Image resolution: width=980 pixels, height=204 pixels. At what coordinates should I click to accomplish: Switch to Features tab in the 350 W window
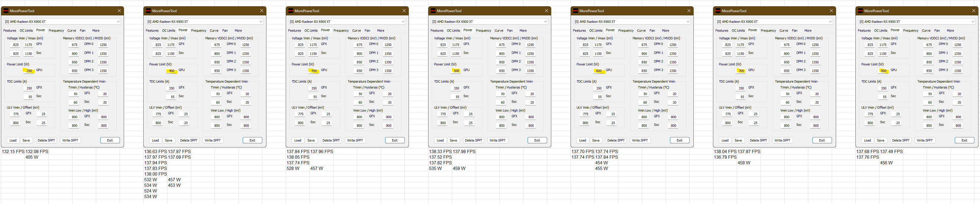(x=10, y=30)
